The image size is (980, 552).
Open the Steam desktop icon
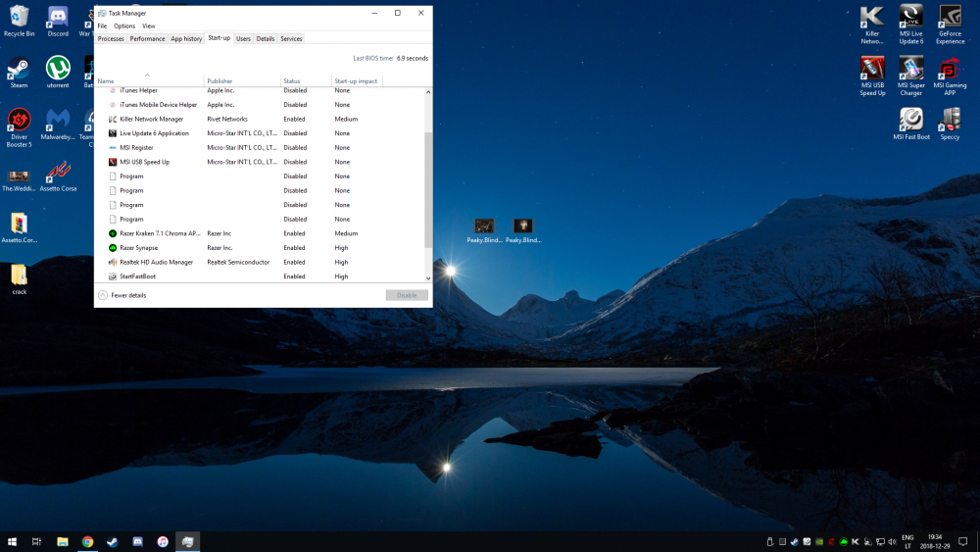pyautogui.click(x=19, y=73)
